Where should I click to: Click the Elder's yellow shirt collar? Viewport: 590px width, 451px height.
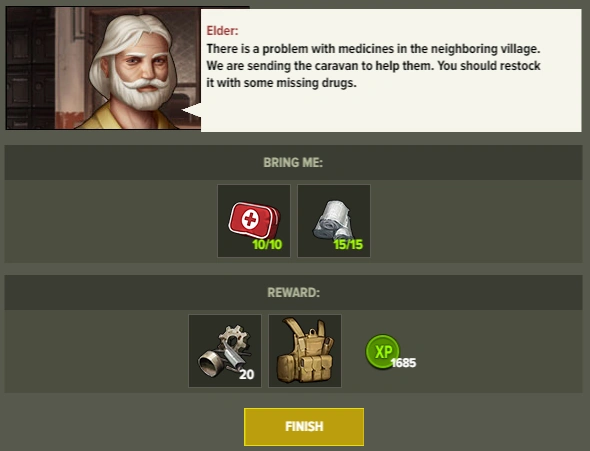pyautogui.click(x=102, y=118)
